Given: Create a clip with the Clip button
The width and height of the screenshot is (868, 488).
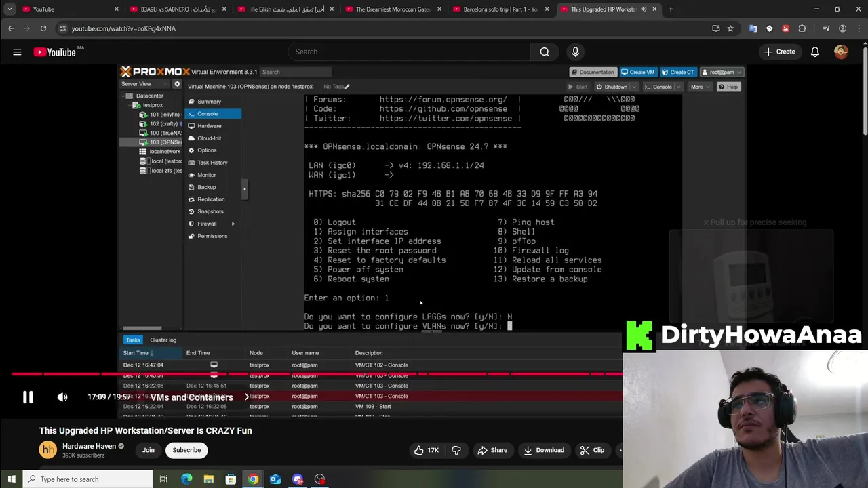Looking at the screenshot, I should [x=592, y=450].
